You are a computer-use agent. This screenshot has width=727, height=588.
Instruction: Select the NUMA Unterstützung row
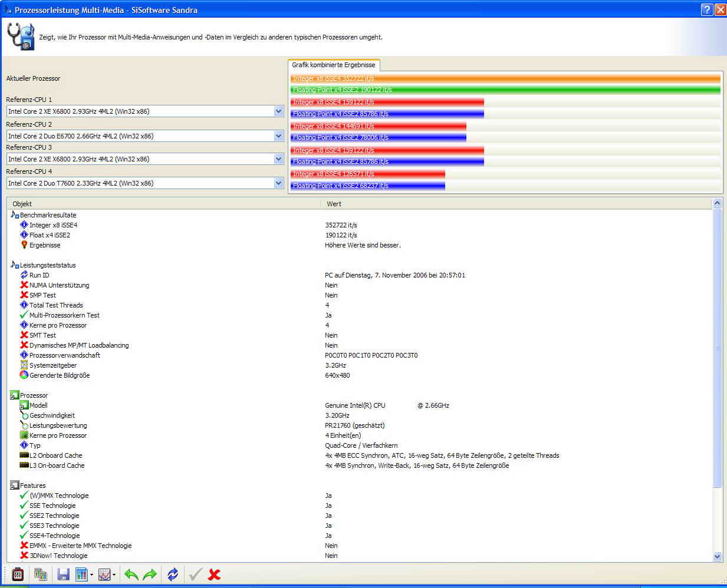point(360,285)
